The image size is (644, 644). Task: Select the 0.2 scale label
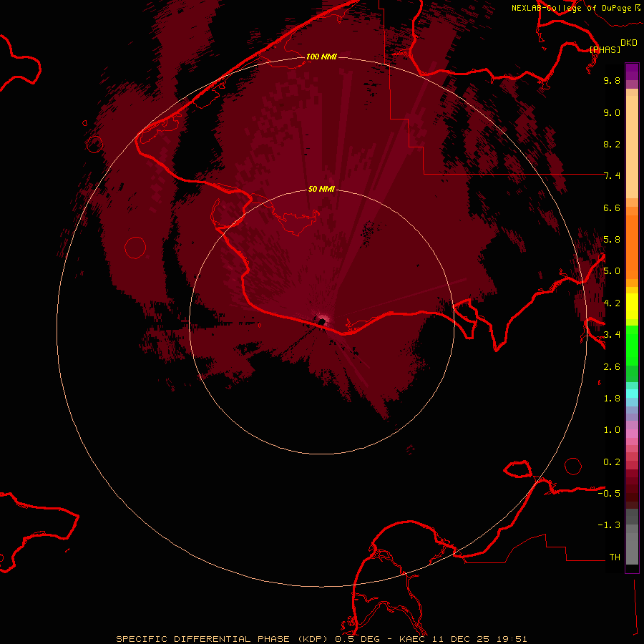612,462
